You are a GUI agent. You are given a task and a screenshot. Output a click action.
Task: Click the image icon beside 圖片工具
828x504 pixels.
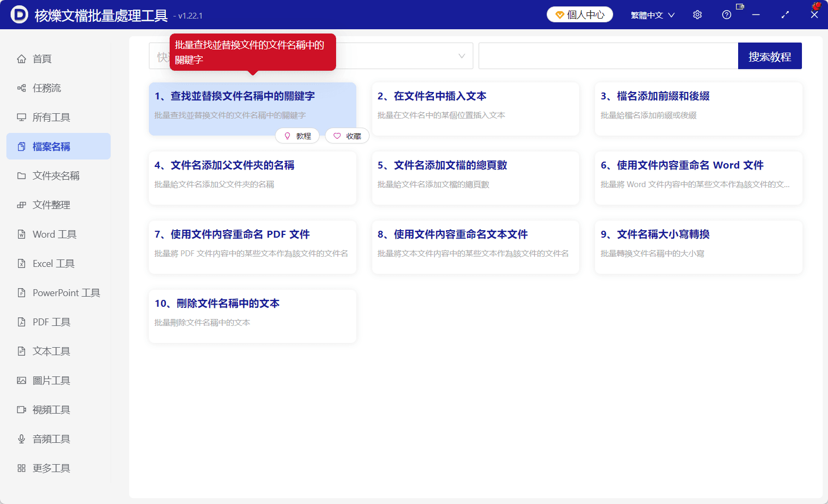21,381
